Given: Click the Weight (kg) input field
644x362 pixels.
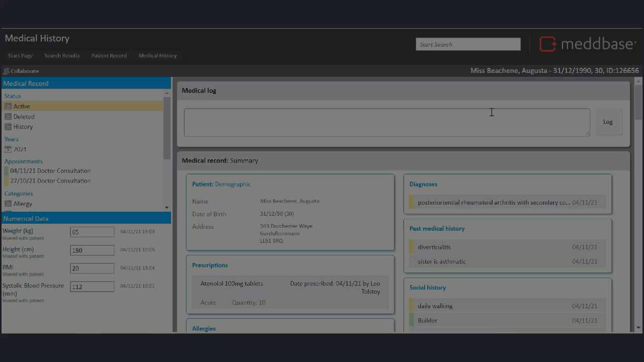Looking at the screenshot, I should [92, 232].
